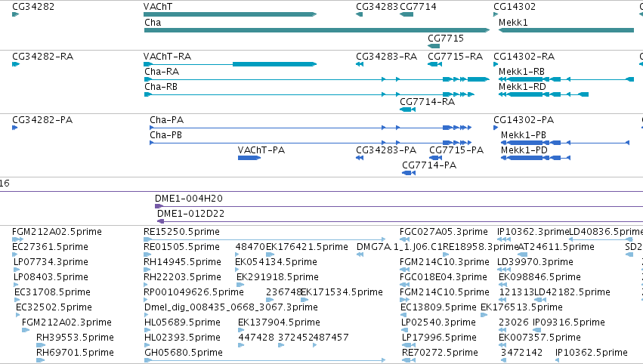Click the Dmel_dig_008435_0668_3067.3prime EST label
The image size is (643, 364).
(231, 308)
